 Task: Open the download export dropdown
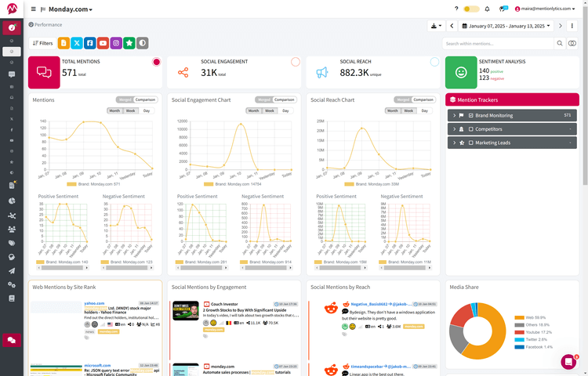click(436, 26)
